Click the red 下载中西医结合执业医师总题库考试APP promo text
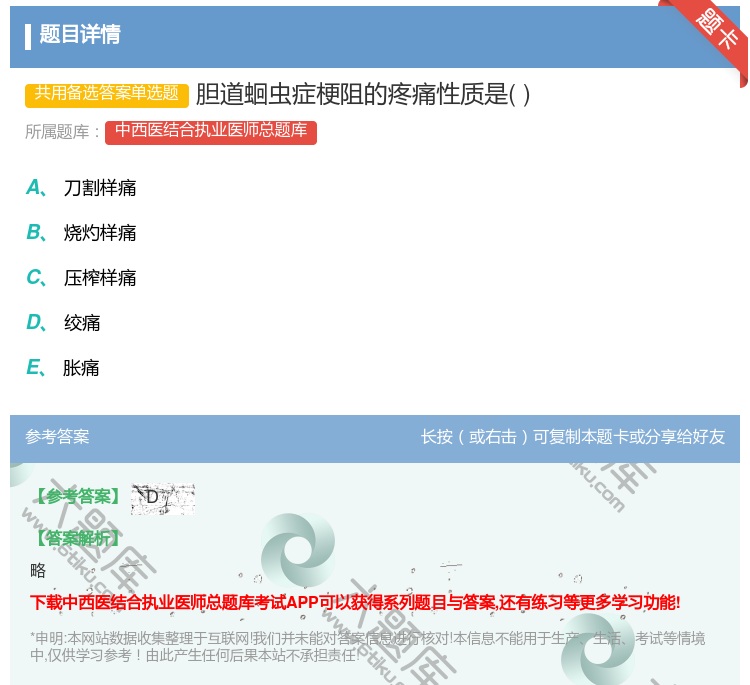The height and width of the screenshot is (685, 750). [355, 602]
